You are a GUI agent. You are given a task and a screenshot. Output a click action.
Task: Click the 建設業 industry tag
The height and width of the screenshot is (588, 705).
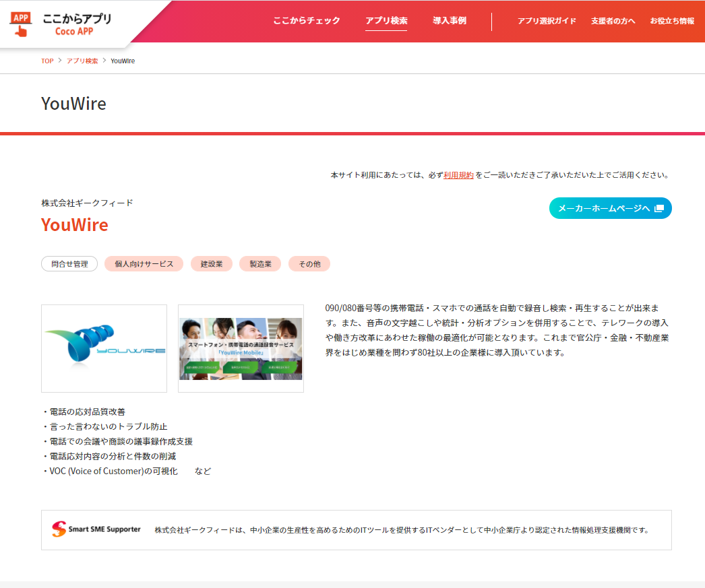pyautogui.click(x=211, y=263)
